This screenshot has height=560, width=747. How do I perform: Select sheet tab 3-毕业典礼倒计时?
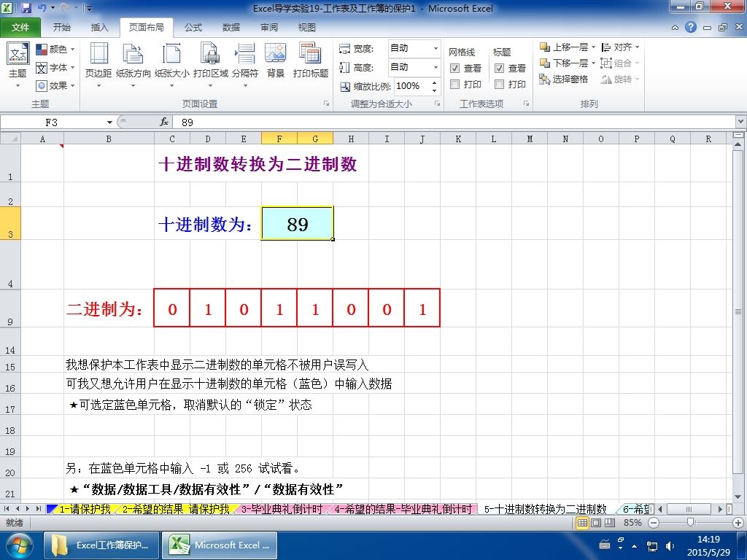282,509
